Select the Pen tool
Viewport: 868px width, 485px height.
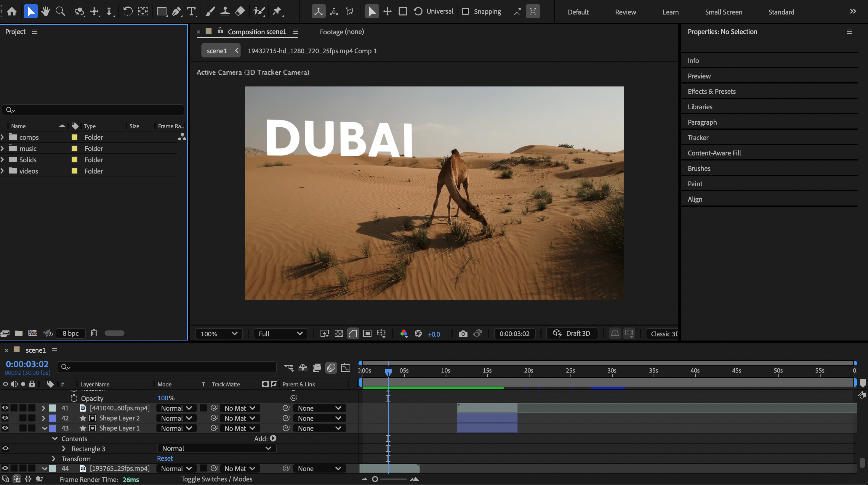click(x=176, y=12)
